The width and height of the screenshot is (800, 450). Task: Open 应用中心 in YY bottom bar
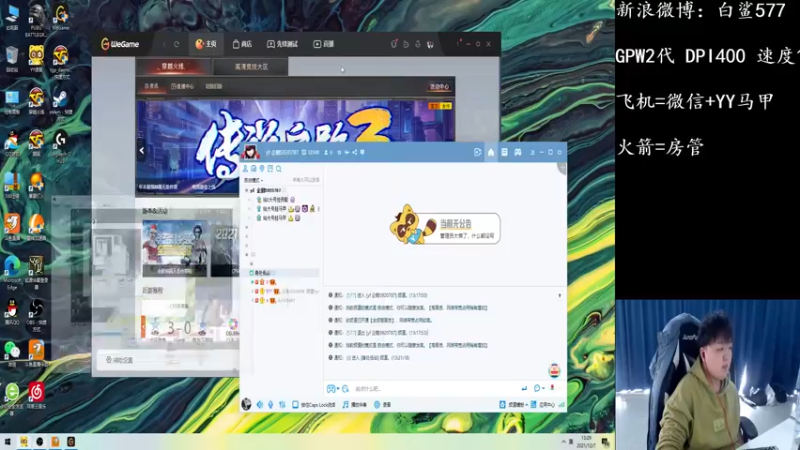543,405
